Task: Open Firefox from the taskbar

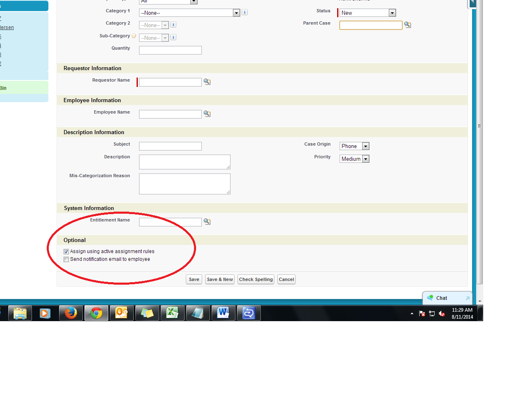Action: 71,313
